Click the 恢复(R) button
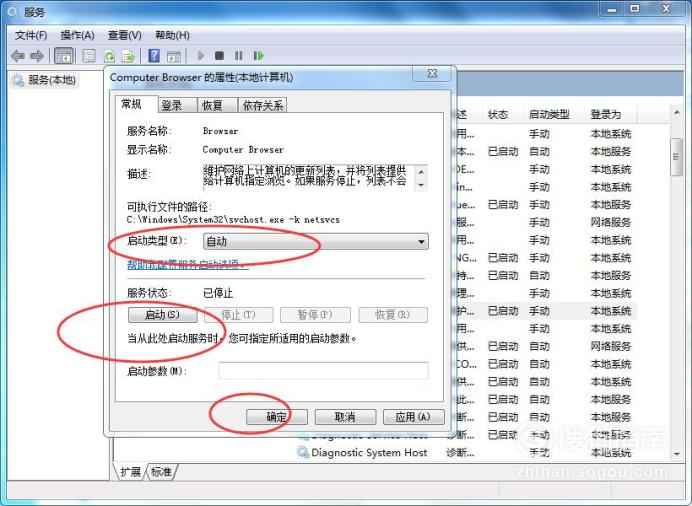Image resolution: width=692 pixels, height=506 pixels. pos(393,315)
